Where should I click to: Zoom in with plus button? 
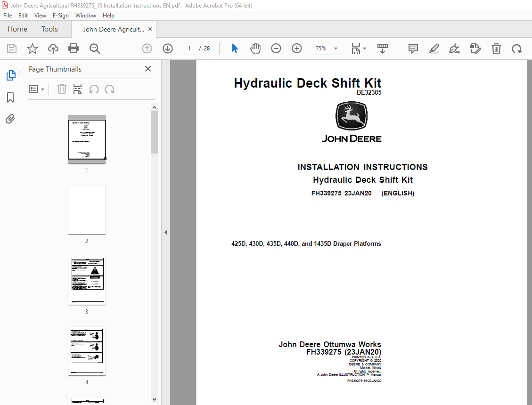[296, 49]
